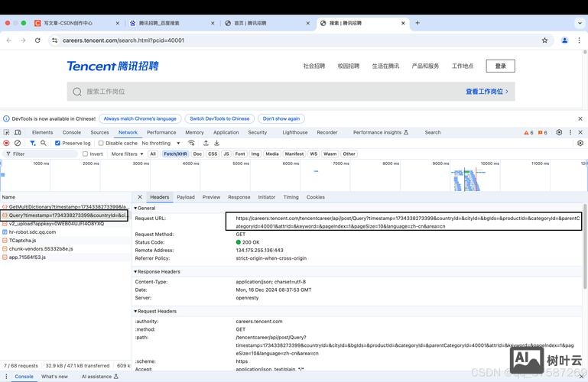Screen dimensions: 588x382
Task: Toggle the CSS request filter
Action: [213, 154]
